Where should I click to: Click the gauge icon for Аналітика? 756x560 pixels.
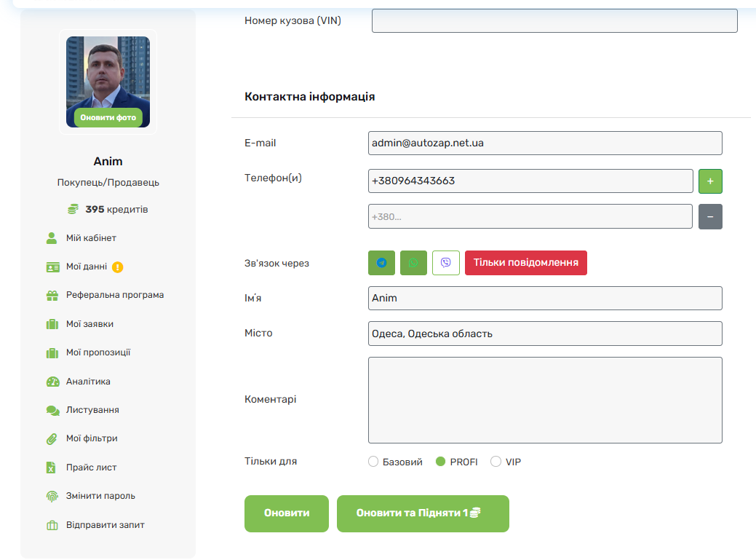52,382
